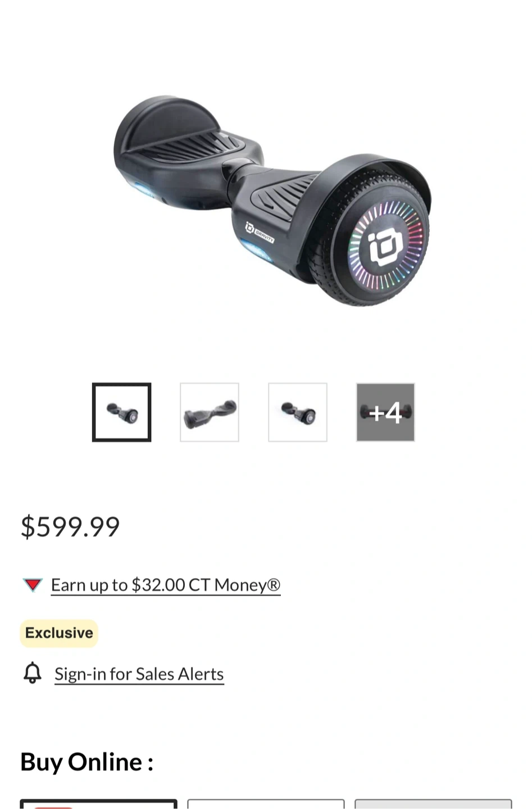532x809 pixels.
Task: Click the sales alert bell icon
Action: click(x=33, y=672)
